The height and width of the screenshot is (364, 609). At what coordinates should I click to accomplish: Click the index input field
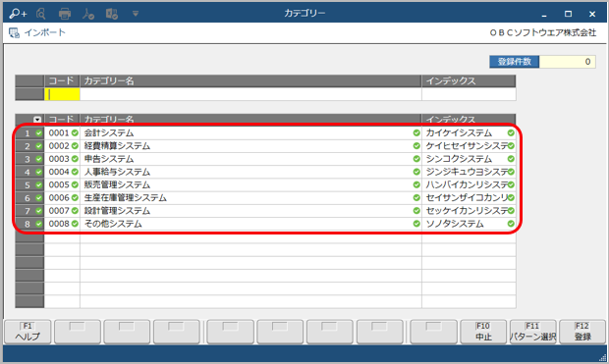point(469,94)
